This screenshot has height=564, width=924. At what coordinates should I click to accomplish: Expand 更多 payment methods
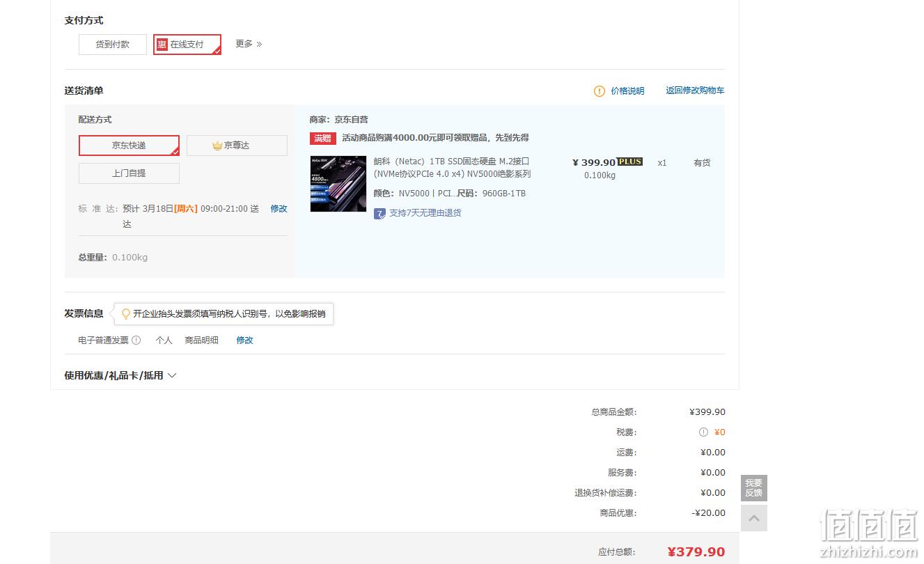[x=249, y=44]
